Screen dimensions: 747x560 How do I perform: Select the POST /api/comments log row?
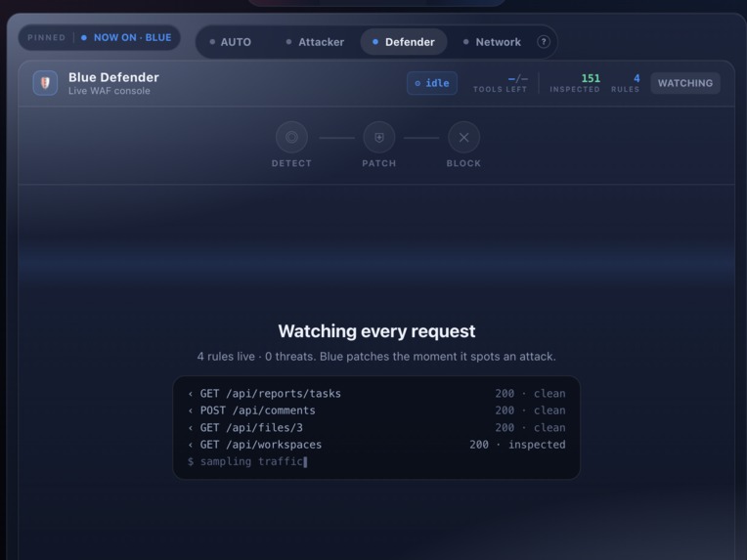[x=376, y=410]
